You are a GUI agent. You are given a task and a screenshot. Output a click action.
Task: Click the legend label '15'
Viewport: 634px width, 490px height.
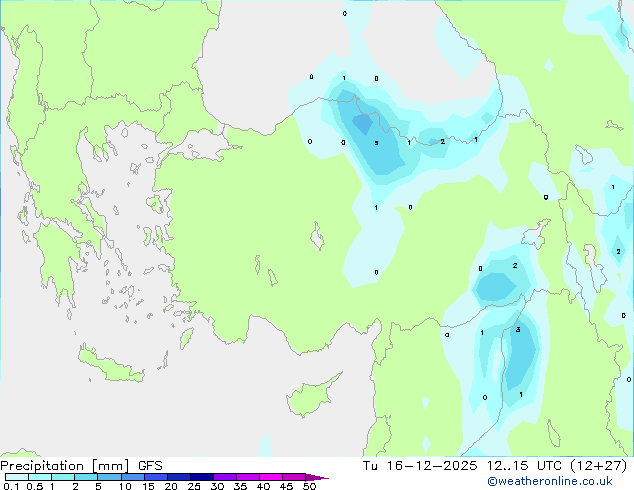point(148,486)
